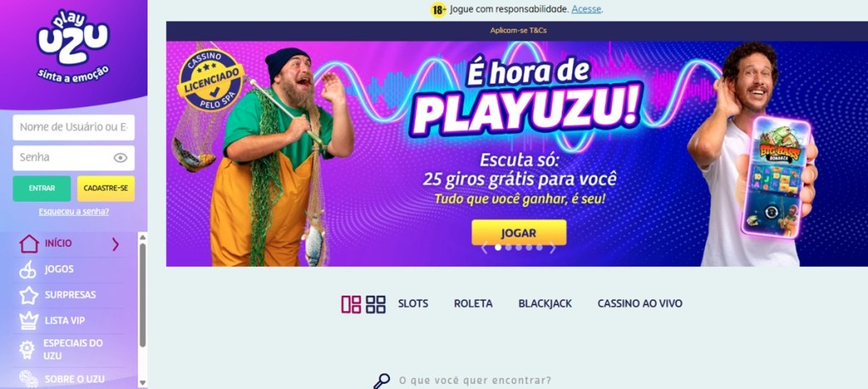Toggle password visibility eye icon
The image size is (868, 389).
[120, 158]
